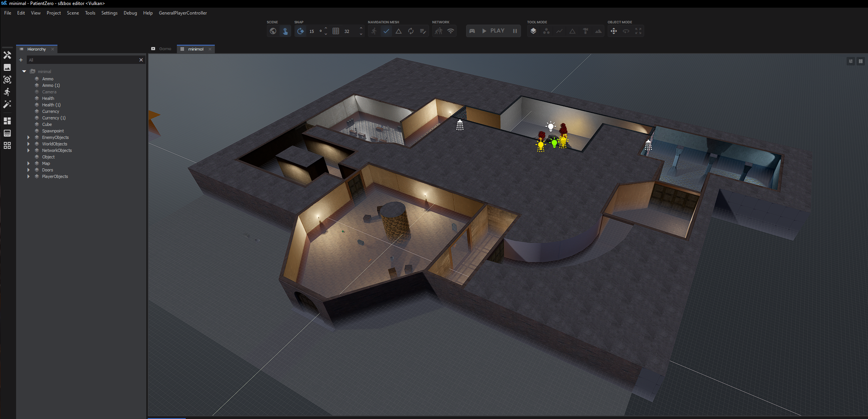Open the Scene menu
This screenshot has width=868, height=419.
tap(73, 13)
